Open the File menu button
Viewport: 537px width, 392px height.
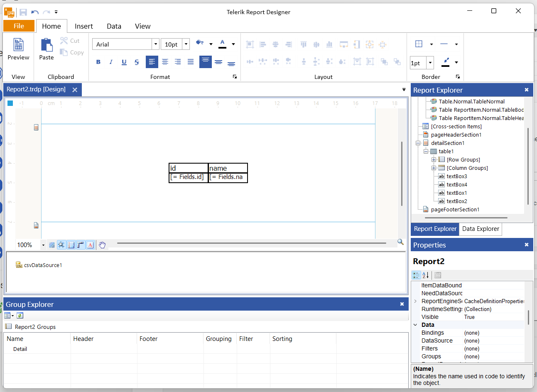[x=19, y=26]
